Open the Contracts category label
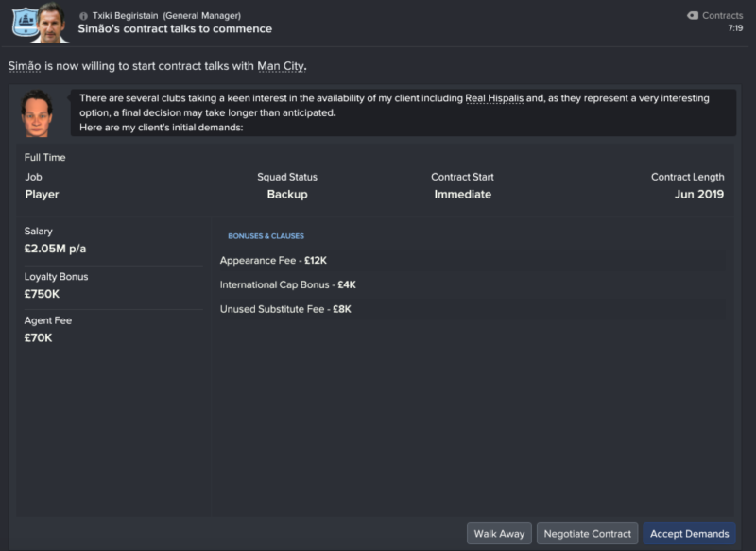Screen dimensions: 756x551 tap(722, 15)
